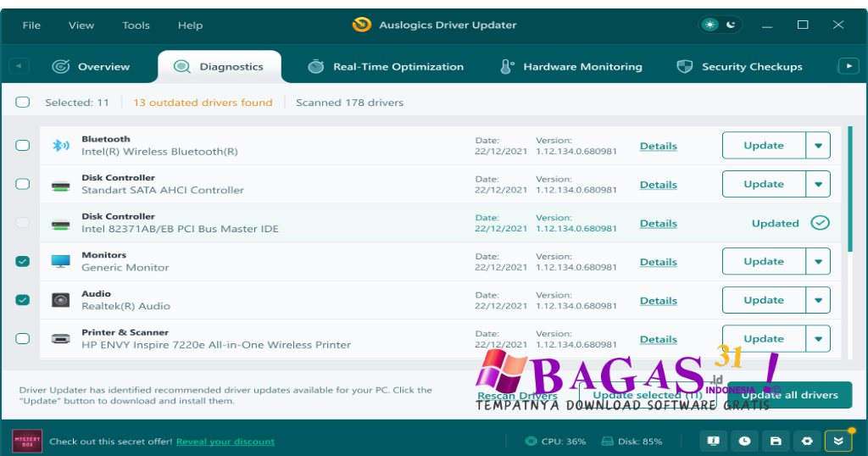Screen dimensions: 868x456
Task: Click the driver list vertical scrollbar
Action: pyautogui.click(x=849, y=189)
